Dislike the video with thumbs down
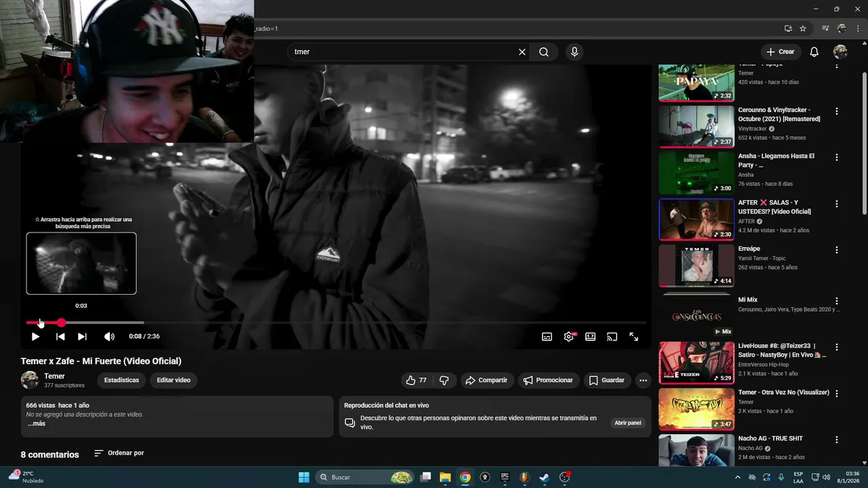Screen dimensions: 868x488 point(444,380)
